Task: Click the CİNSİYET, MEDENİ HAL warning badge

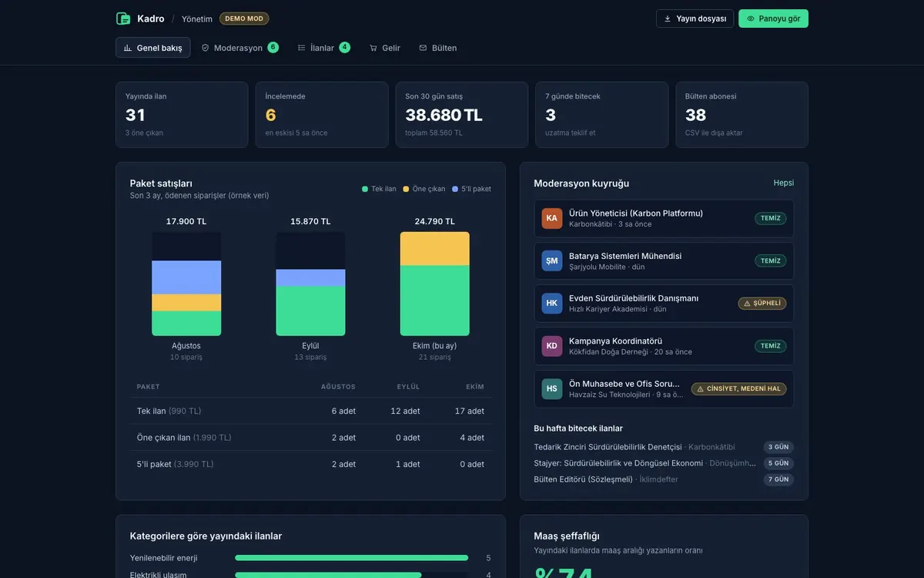Action: pos(738,388)
